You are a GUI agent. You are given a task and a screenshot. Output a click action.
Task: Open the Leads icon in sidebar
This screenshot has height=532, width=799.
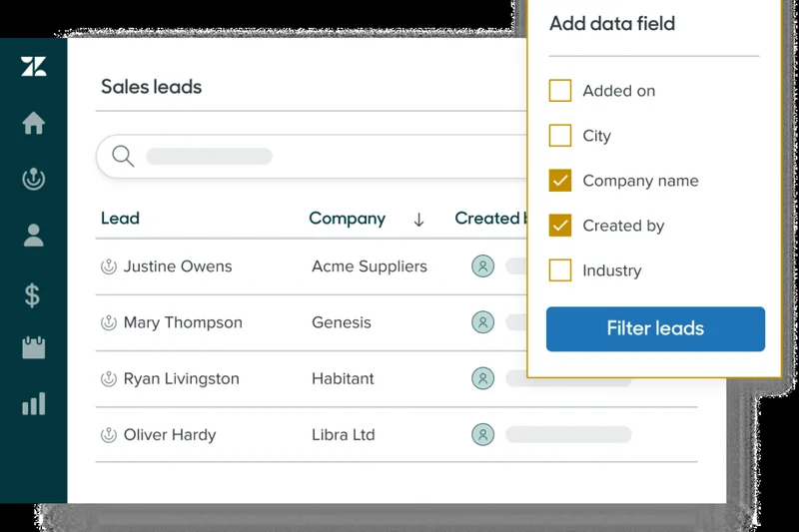[33, 180]
